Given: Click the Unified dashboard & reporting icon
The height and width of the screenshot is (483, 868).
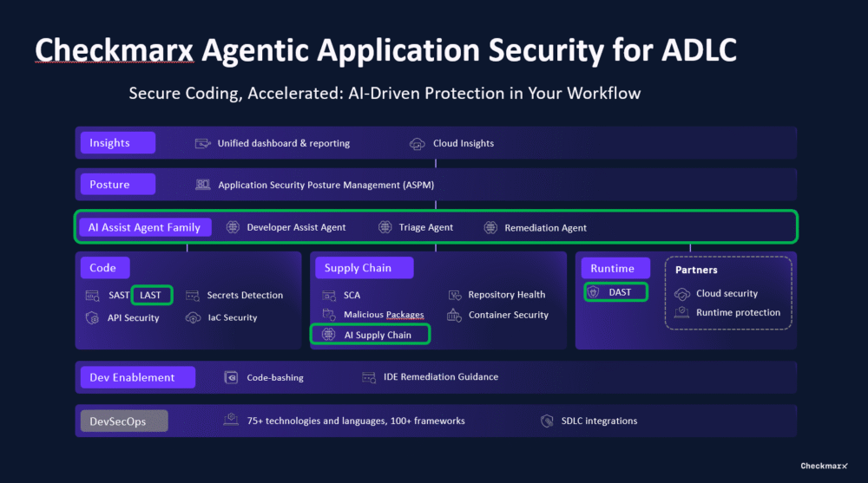Looking at the screenshot, I should point(202,143).
